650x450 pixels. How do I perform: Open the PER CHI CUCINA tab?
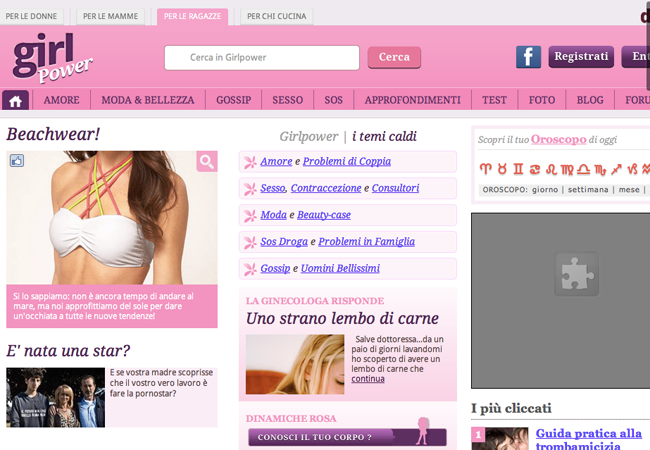point(277,17)
